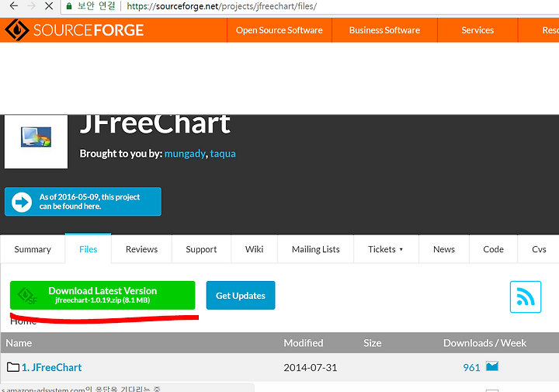The height and width of the screenshot is (392, 559).
Task: Open the RSS feed icon
Action: [x=526, y=297]
